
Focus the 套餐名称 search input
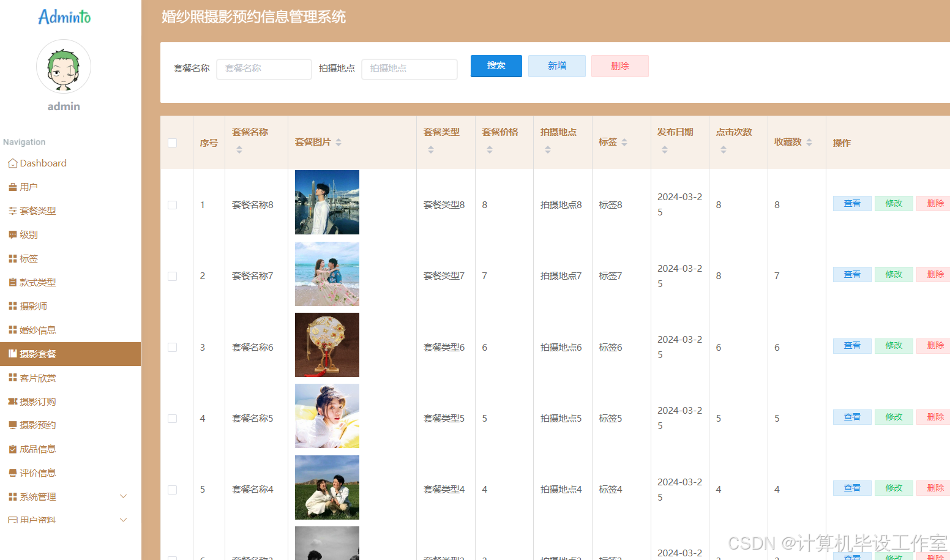point(264,69)
